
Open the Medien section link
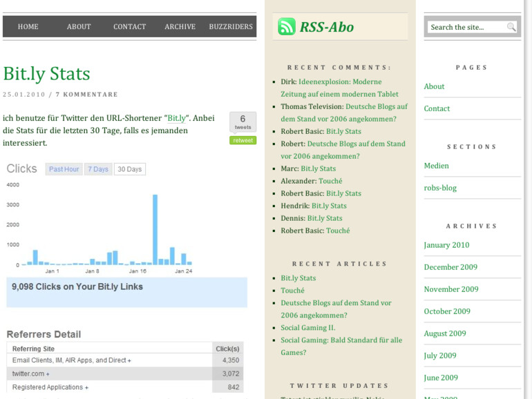point(436,166)
